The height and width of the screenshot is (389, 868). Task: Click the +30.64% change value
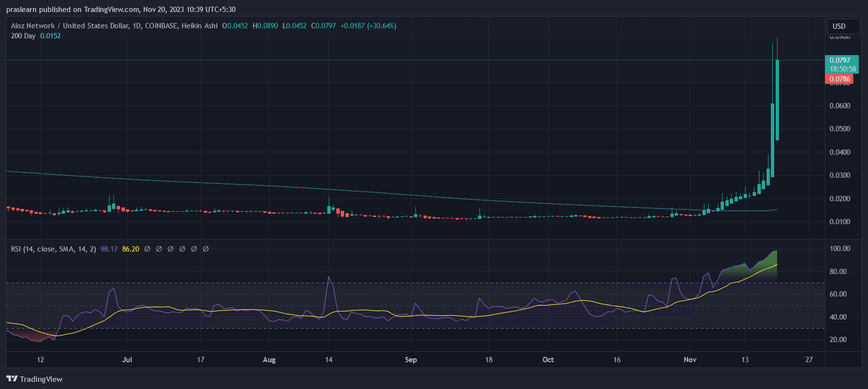381,26
